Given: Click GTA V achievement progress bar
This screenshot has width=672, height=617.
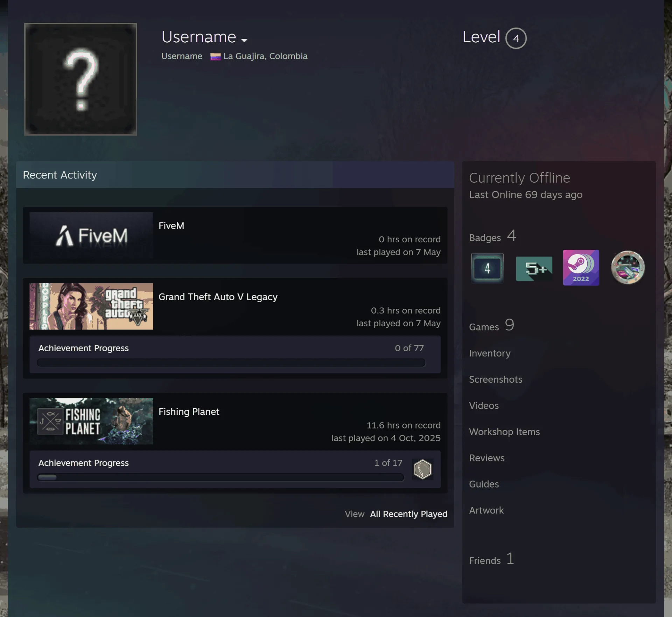Looking at the screenshot, I should 231,363.
